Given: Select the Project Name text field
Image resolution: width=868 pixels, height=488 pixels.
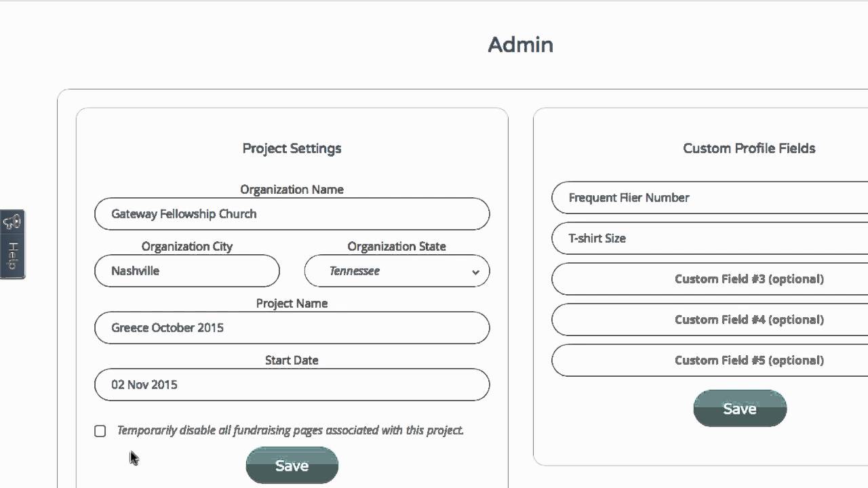Looking at the screenshot, I should [x=292, y=328].
